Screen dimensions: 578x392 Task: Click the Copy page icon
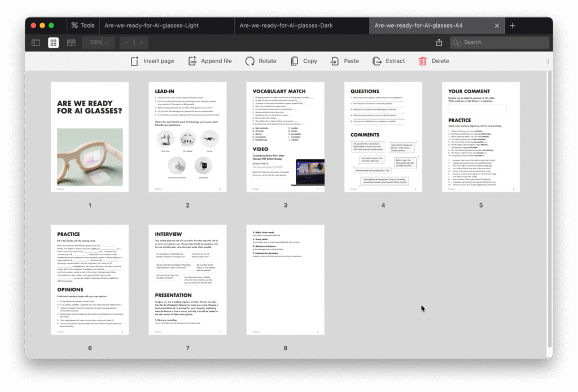294,61
